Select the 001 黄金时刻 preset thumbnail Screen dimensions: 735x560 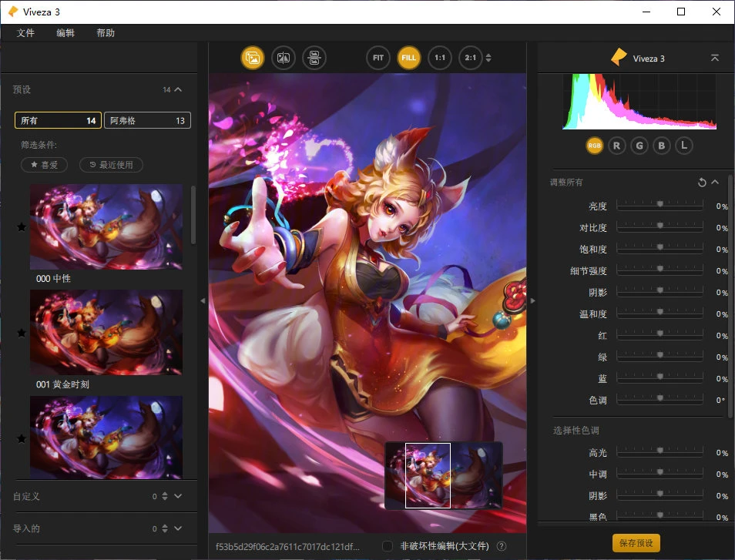[x=106, y=332]
